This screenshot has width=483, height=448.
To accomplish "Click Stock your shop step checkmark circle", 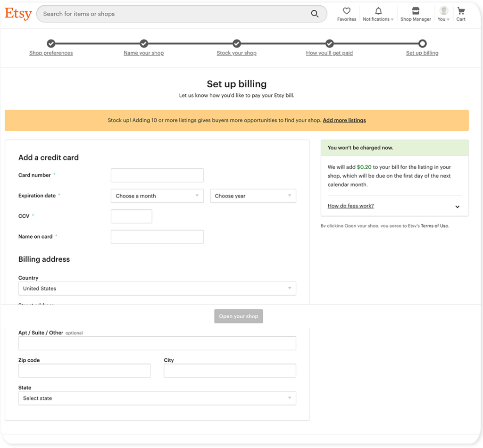I will click(x=237, y=43).
